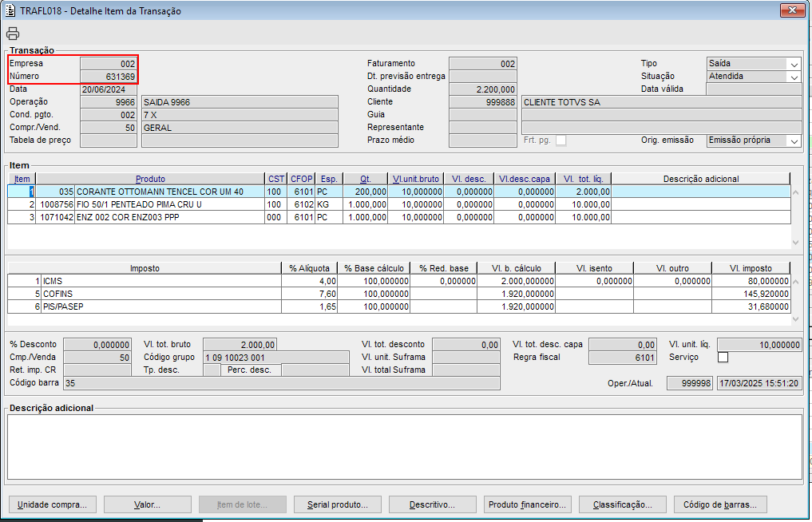Expand the Situação dropdown showing Atendida
812x522 pixels.
pos(794,77)
